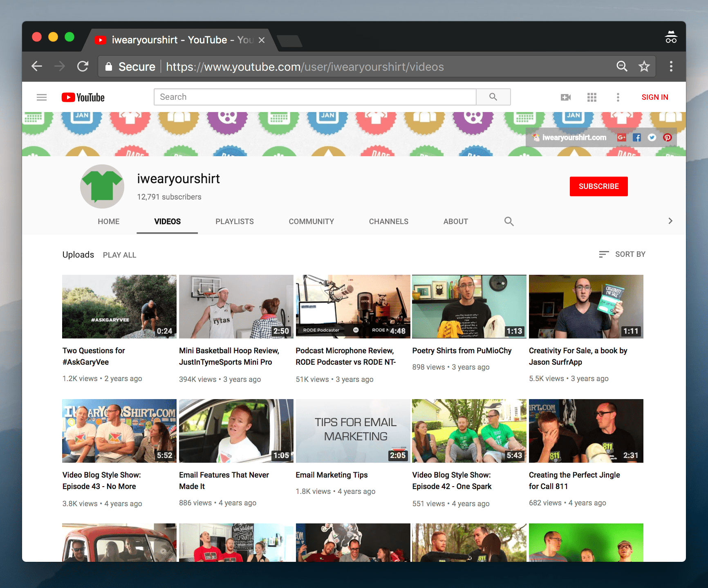708x588 pixels.
Task: Open the channel's Google+ link icon
Action: (622, 137)
